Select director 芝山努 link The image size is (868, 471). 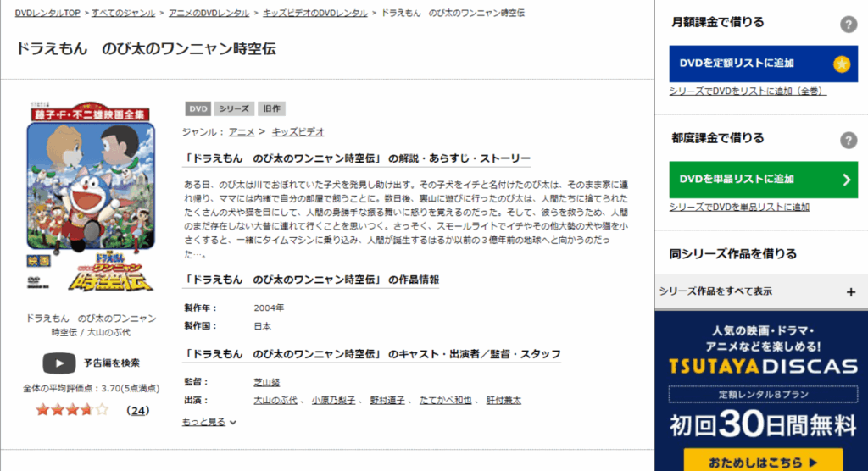[266, 382]
